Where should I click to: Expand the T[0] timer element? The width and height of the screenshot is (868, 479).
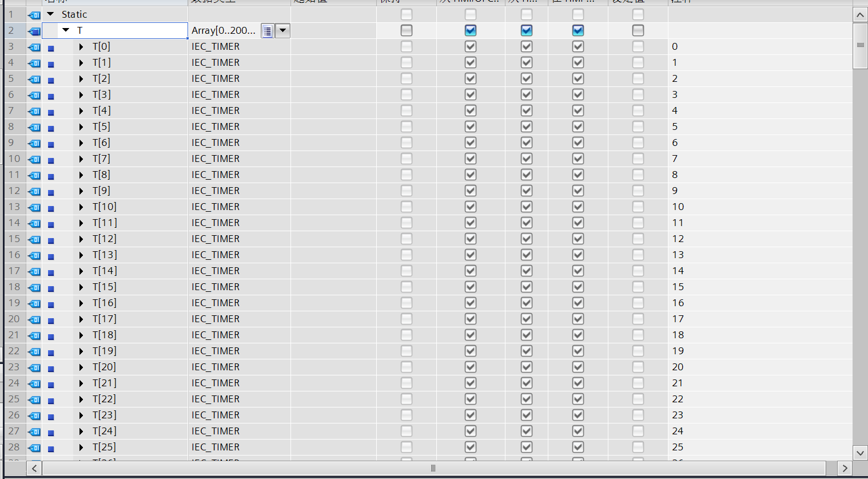click(81, 47)
